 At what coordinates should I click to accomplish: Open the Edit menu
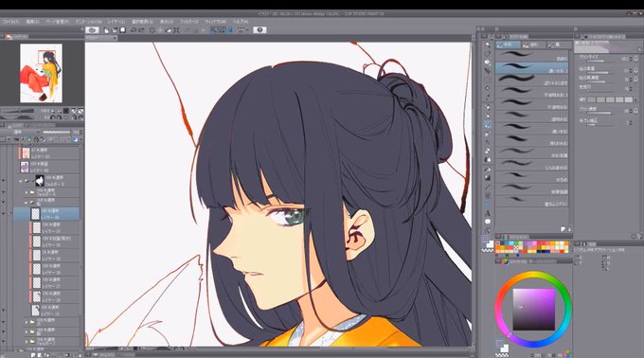click(x=32, y=21)
